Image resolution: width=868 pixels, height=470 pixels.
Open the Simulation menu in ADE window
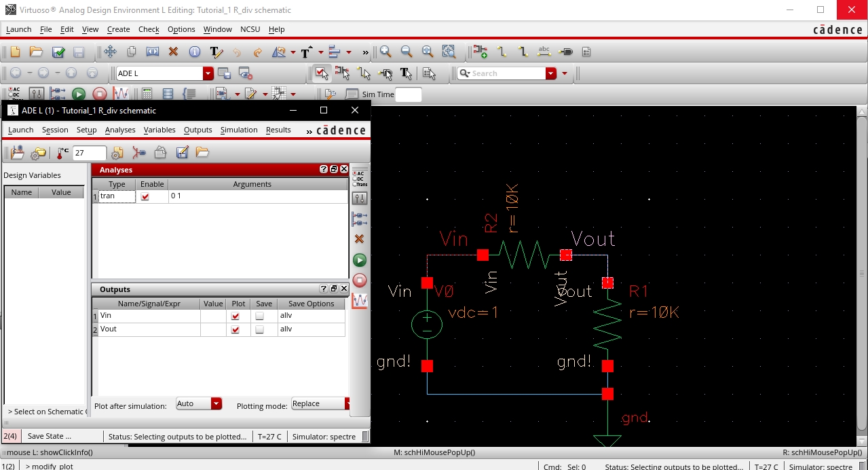pos(239,130)
